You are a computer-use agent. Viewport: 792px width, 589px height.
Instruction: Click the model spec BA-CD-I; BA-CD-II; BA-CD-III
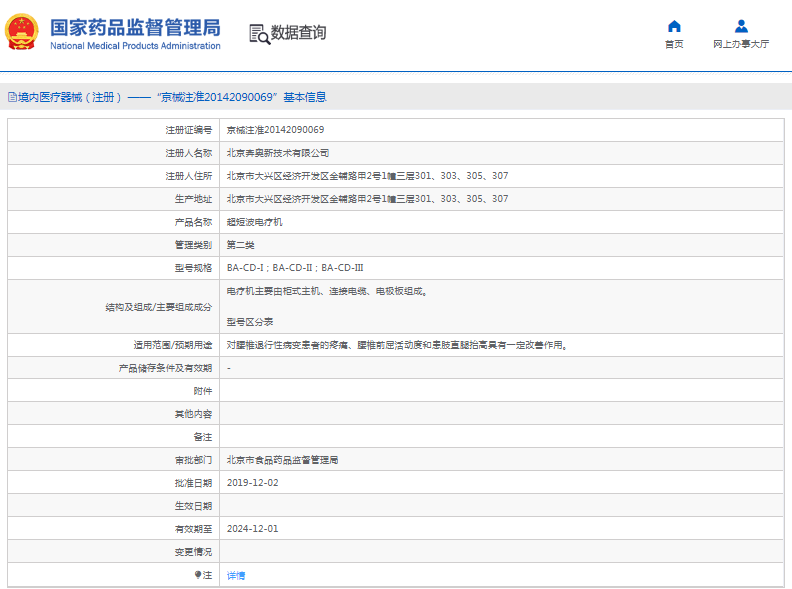pos(295,268)
